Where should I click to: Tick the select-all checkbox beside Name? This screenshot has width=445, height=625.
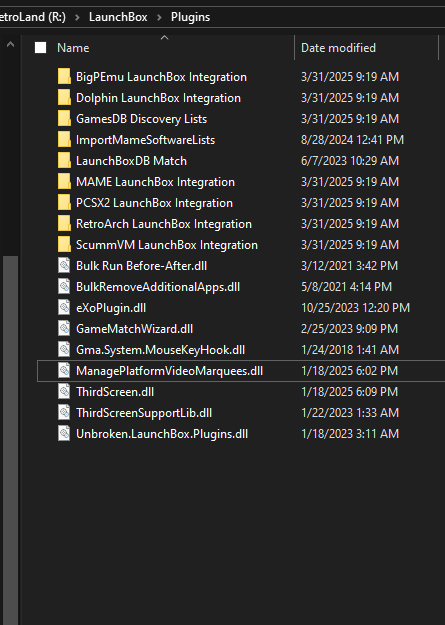point(41,48)
